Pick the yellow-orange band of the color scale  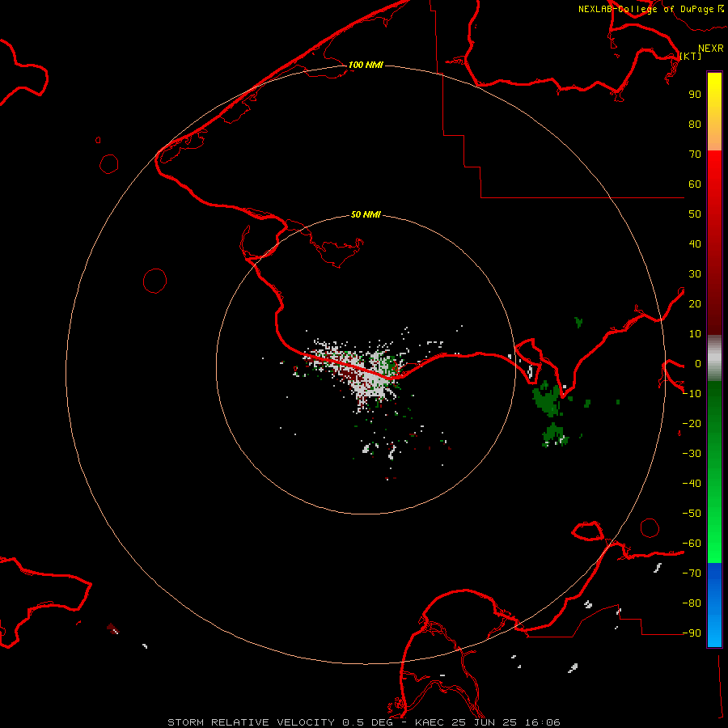pos(714,112)
